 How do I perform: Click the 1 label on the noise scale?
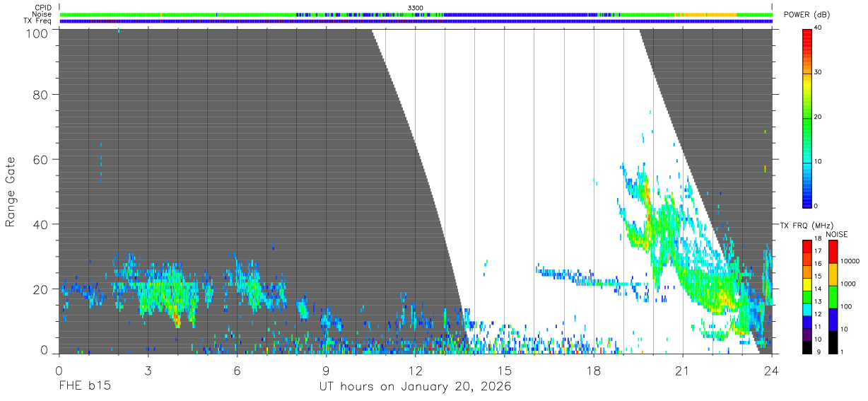[842, 351]
